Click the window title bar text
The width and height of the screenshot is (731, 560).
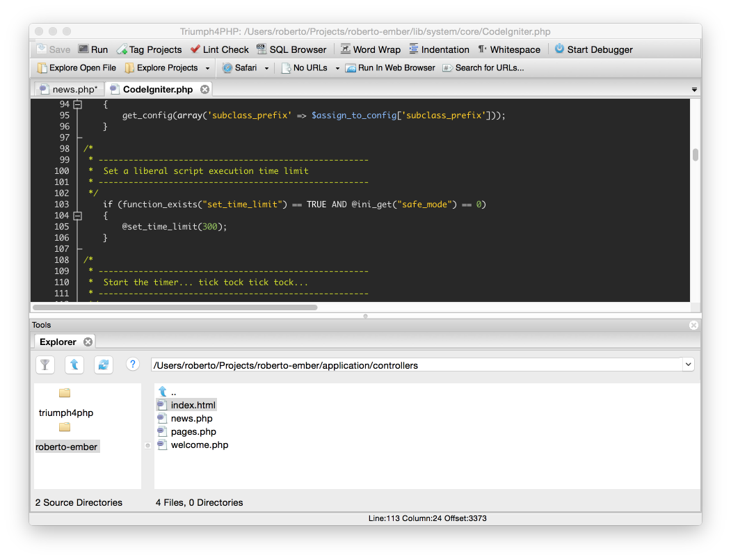click(x=365, y=32)
